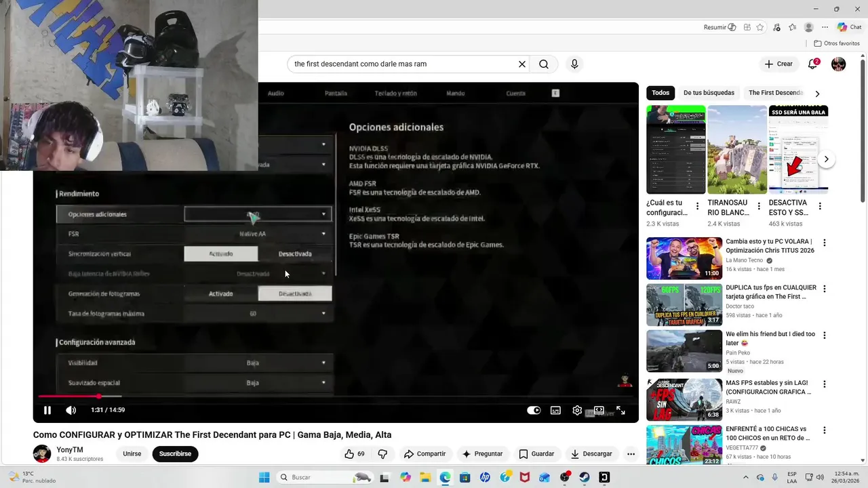868x488 pixels.
Task: Open the Edge favorites list icon
Action: click(792, 27)
